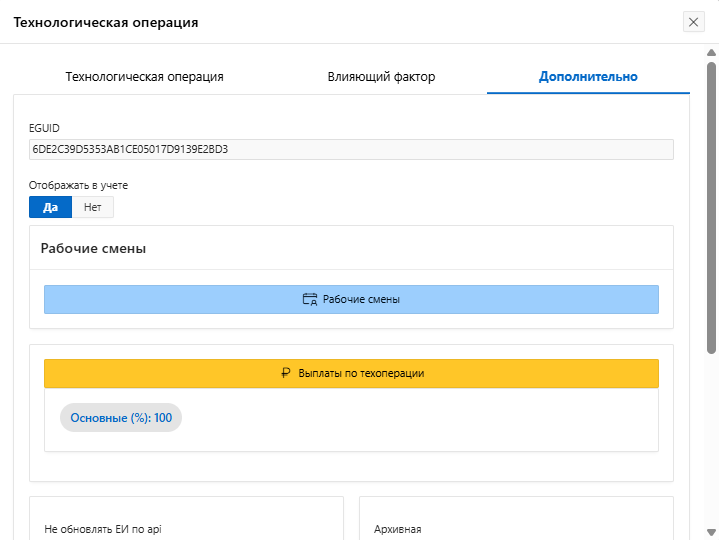The width and height of the screenshot is (719, 540).
Task: Select the Основные (%): 100 chip
Action: 121,418
